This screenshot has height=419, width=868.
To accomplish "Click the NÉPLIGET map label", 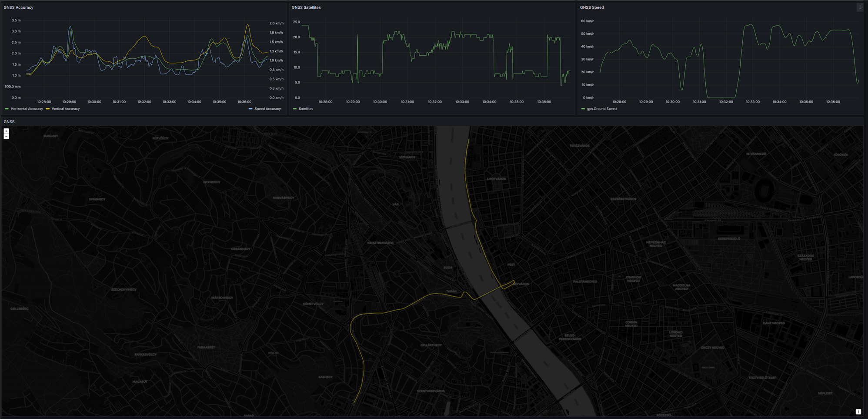I will pyautogui.click(x=825, y=393).
